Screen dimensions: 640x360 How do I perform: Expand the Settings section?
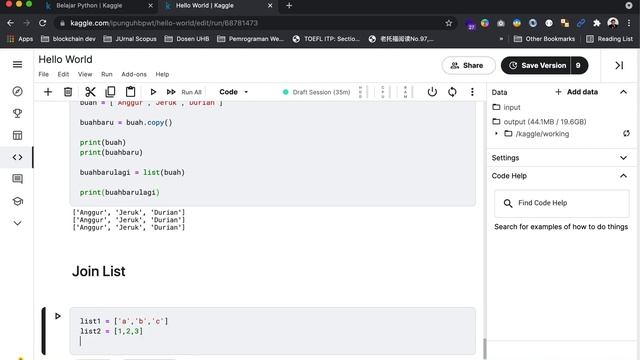(561, 158)
